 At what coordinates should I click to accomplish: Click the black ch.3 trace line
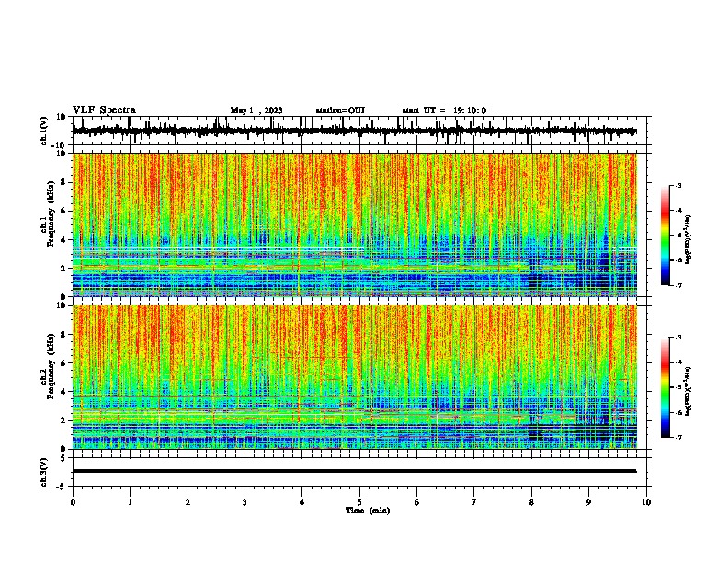coord(355,471)
